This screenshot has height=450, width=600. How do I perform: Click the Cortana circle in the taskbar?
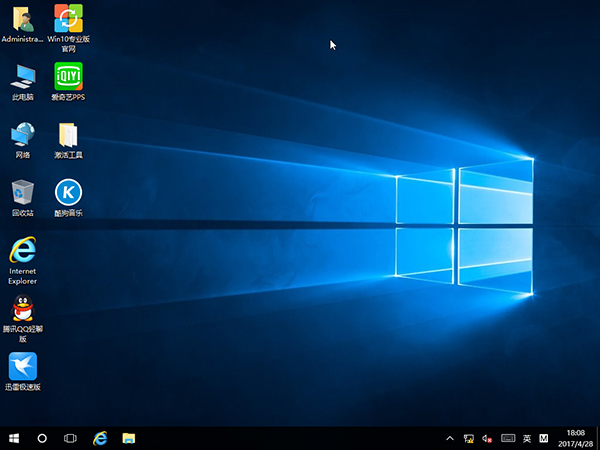pos(42,438)
